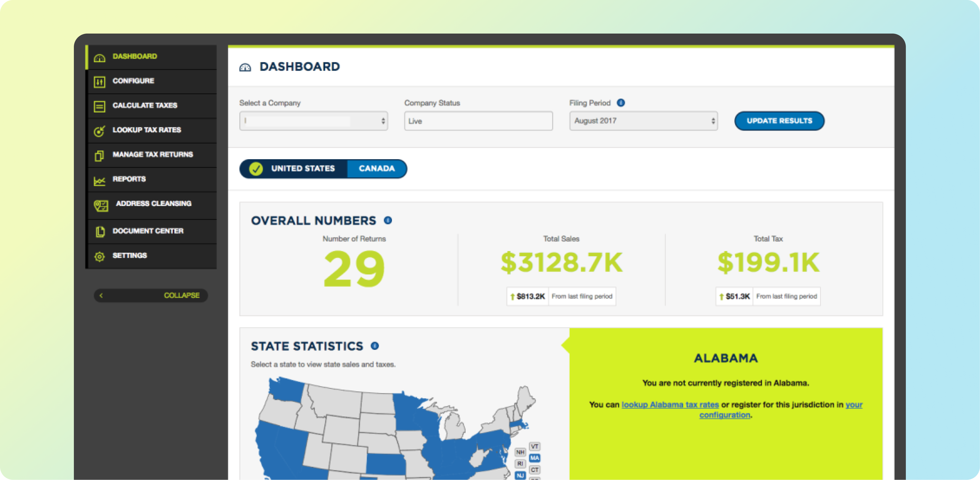Viewport: 980px width, 480px height.
Task: Click the Lookup Tax Rates target icon
Action: (x=99, y=131)
